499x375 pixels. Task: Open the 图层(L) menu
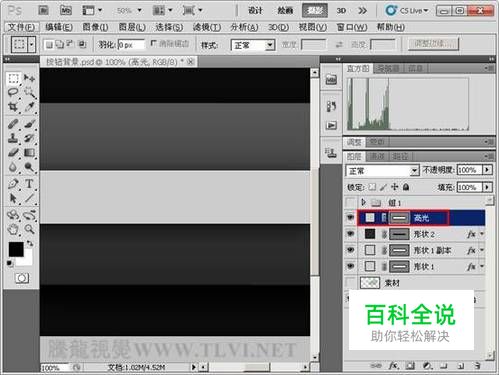click(132, 27)
